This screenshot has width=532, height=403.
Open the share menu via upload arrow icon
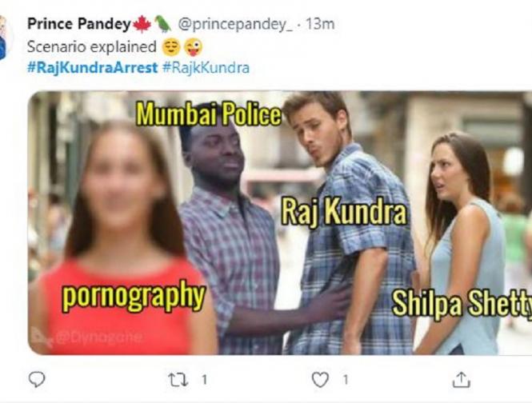click(462, 379)
